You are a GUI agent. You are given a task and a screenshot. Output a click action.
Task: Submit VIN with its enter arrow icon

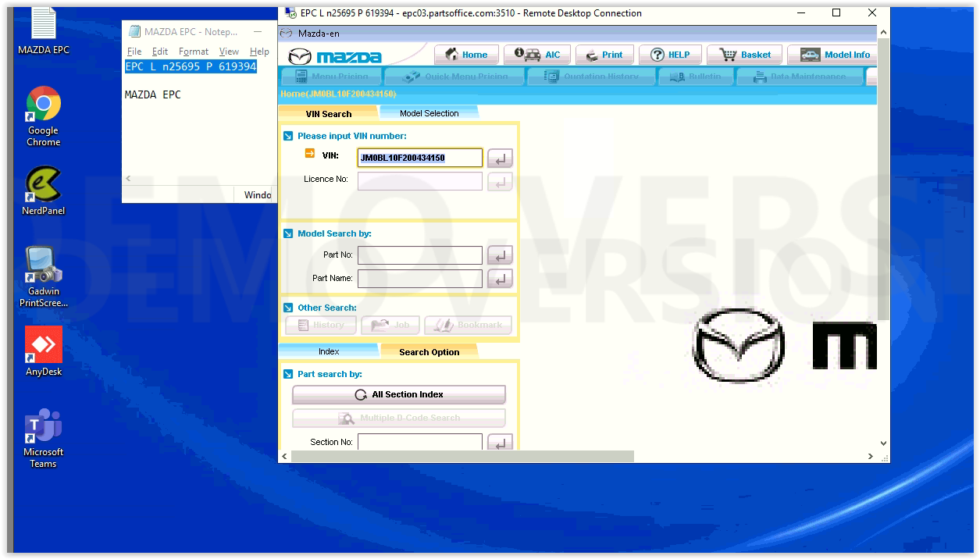coord(500,158)
